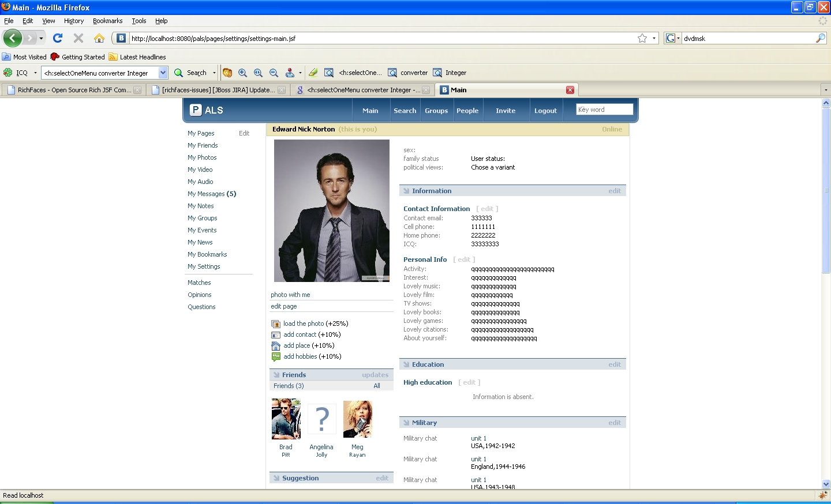The image size is (831, 504).
Task: Click the add hobbies speech bubble icon
Action: tap(276, 357)
